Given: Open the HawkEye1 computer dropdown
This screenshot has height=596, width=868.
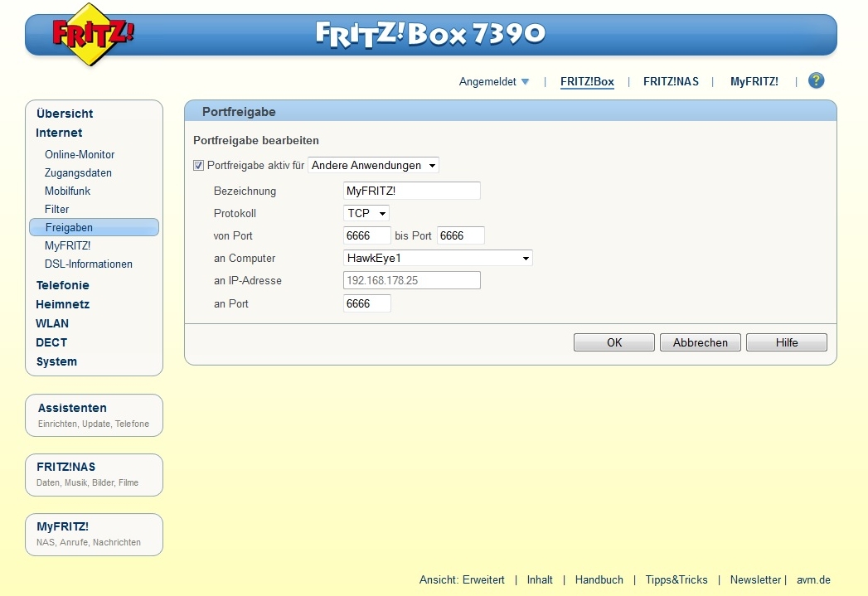Looking at the screenshot, I should (438, 258).
